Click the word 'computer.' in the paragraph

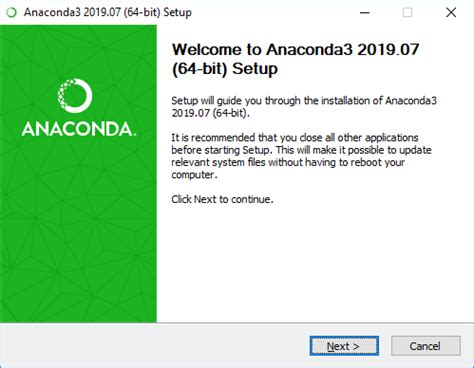pos(194,175)
